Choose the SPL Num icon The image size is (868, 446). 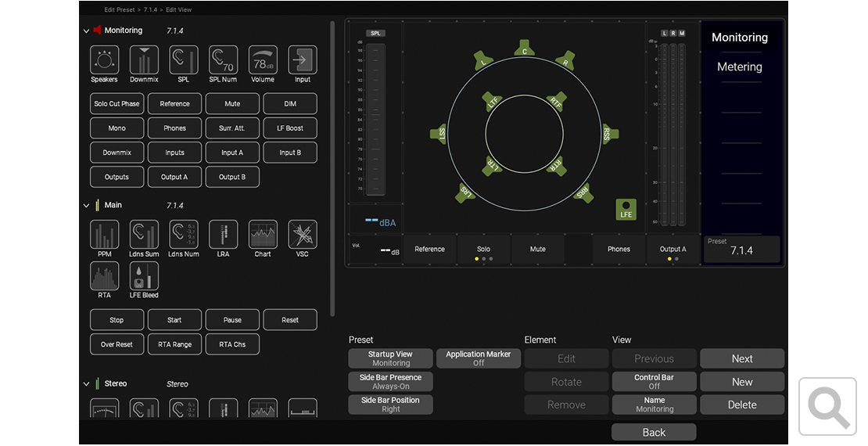tap(223, 60)
